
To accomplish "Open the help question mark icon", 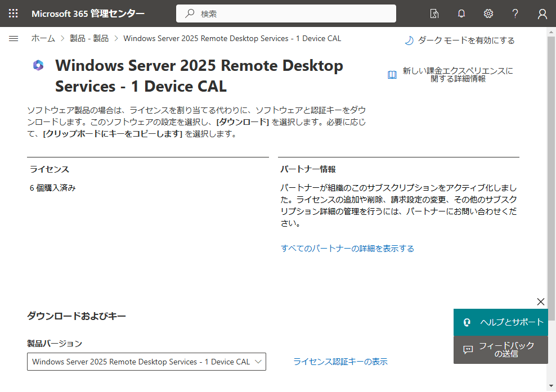I will [515, 13].
